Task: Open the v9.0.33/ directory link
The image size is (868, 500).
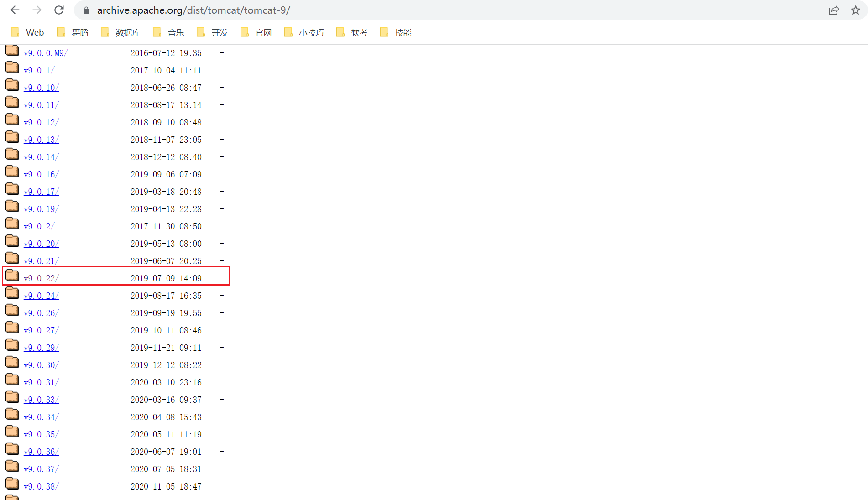Action: pos(41,400)
